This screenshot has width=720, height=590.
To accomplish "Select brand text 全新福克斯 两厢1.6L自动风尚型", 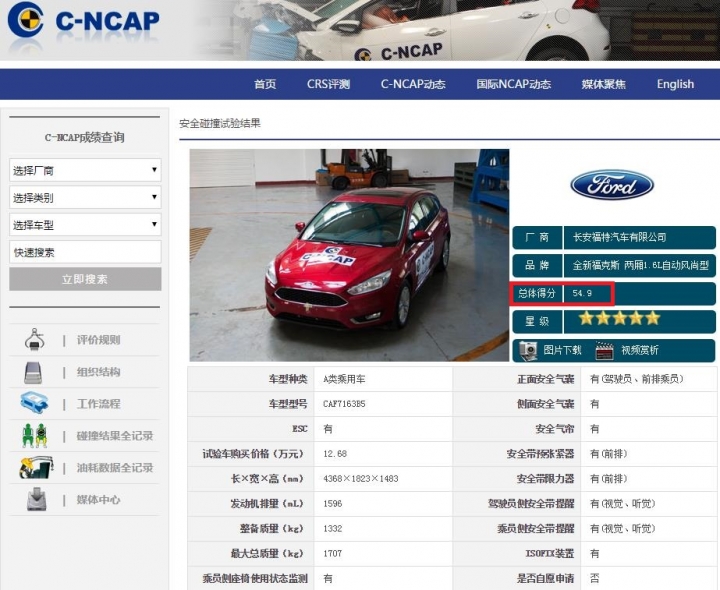I will tap(640, 265).
